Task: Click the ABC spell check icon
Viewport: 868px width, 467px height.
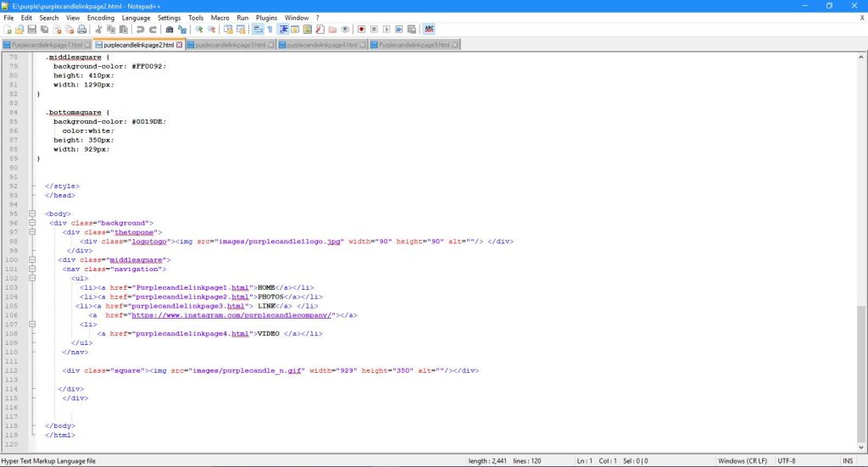Action: point(429,29)
